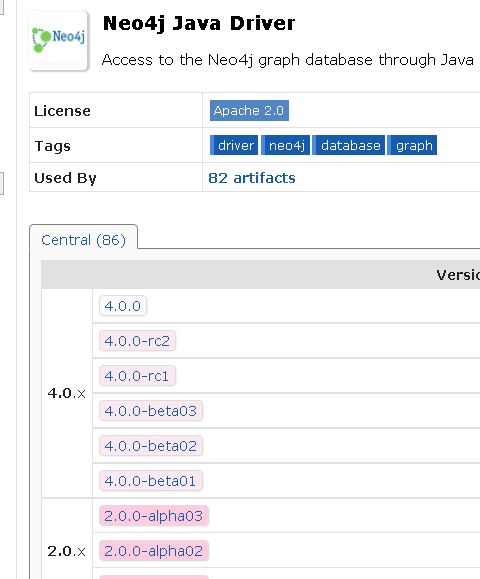The height and width of the screenshot is (579, 480).
Task: Select the driver tag
Action: tap(234, 145)
